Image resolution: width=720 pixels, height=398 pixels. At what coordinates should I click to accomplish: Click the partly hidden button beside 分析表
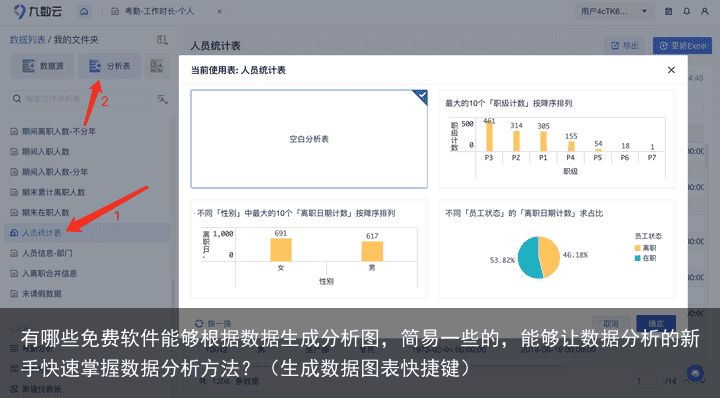157,66
